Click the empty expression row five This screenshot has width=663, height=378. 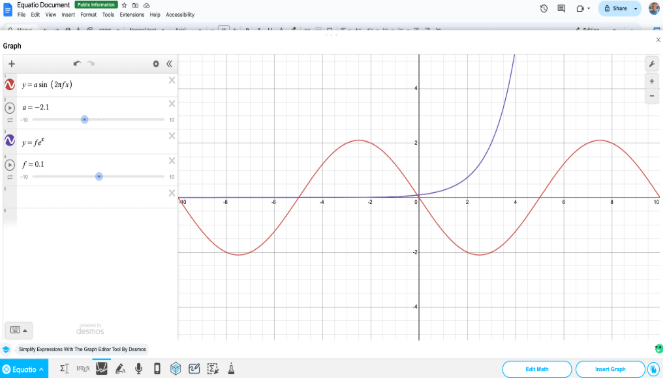pos(91,196)
